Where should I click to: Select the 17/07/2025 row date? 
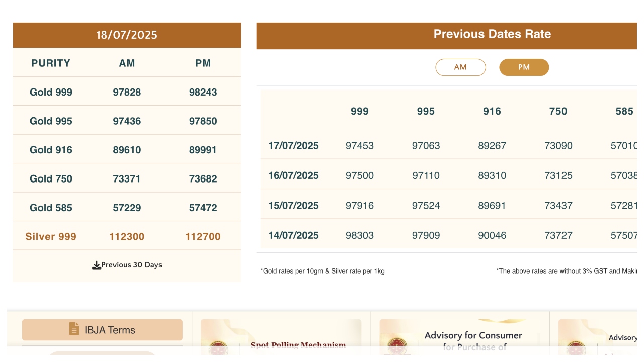293,146
